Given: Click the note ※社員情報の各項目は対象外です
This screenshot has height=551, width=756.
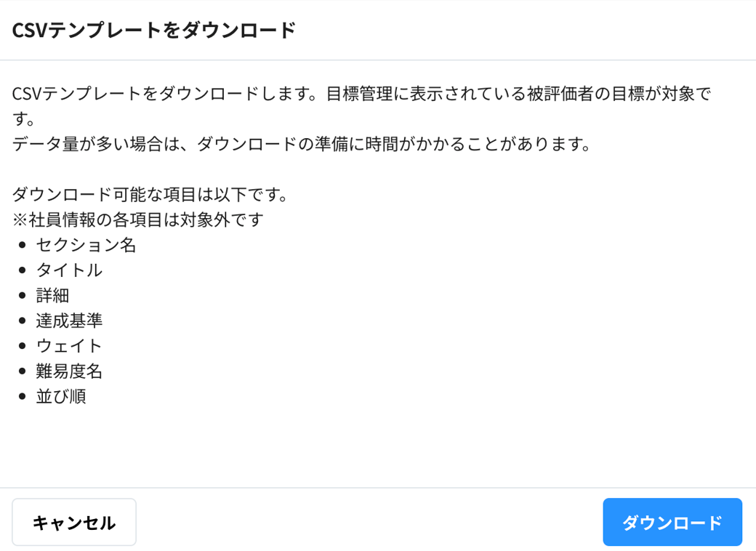Looking at the screenshot, I should [x=137, y=220].
